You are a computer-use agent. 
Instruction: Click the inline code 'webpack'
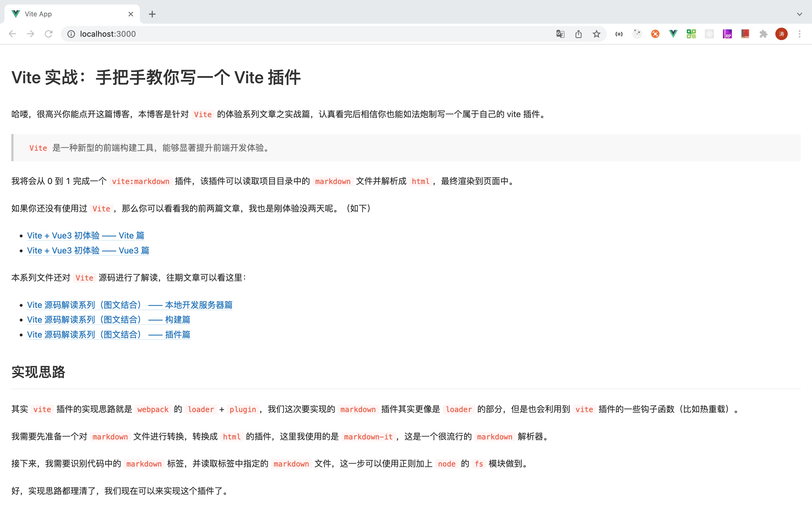point(153,410)
